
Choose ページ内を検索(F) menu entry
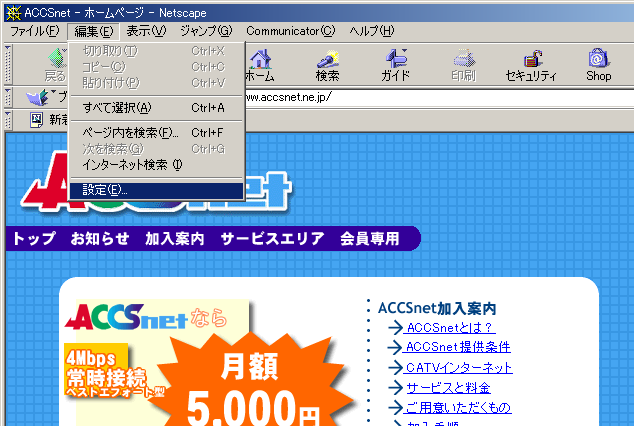click(157, 133)
